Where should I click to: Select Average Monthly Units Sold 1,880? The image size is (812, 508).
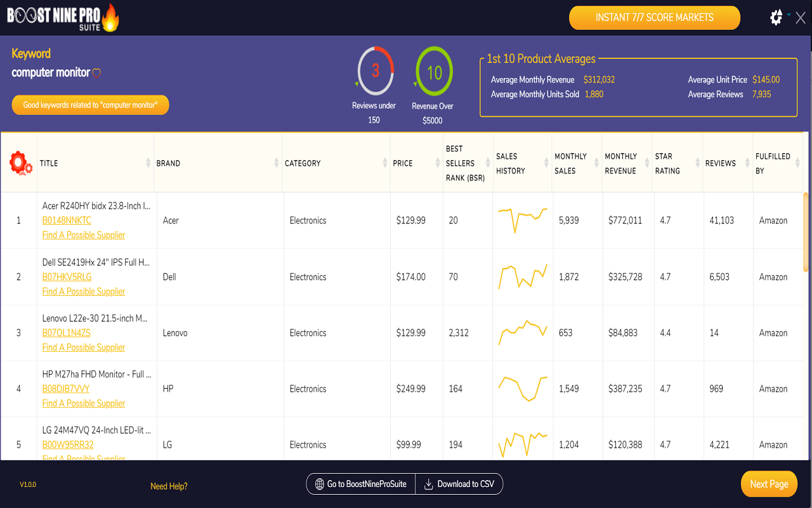(594, 95)
